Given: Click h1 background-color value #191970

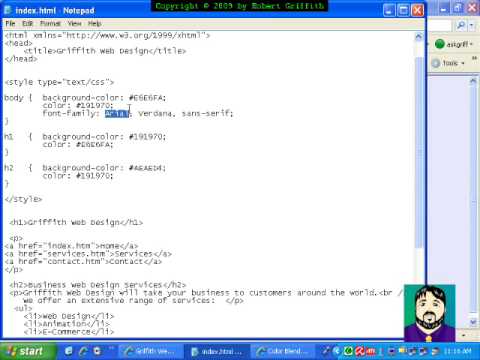Looking at the screenshot, I should [x=147, y=137].
